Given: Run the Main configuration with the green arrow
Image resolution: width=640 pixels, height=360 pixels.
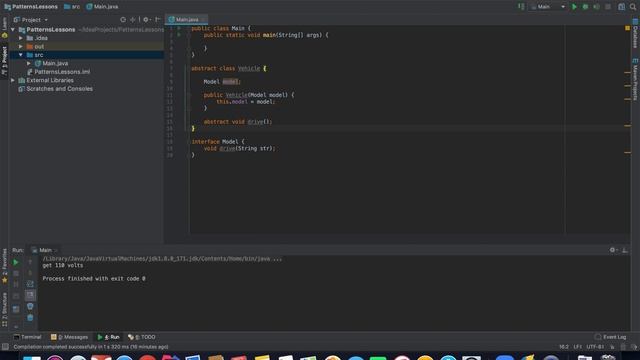Looking at the screenshot, I should click(574, 7).
